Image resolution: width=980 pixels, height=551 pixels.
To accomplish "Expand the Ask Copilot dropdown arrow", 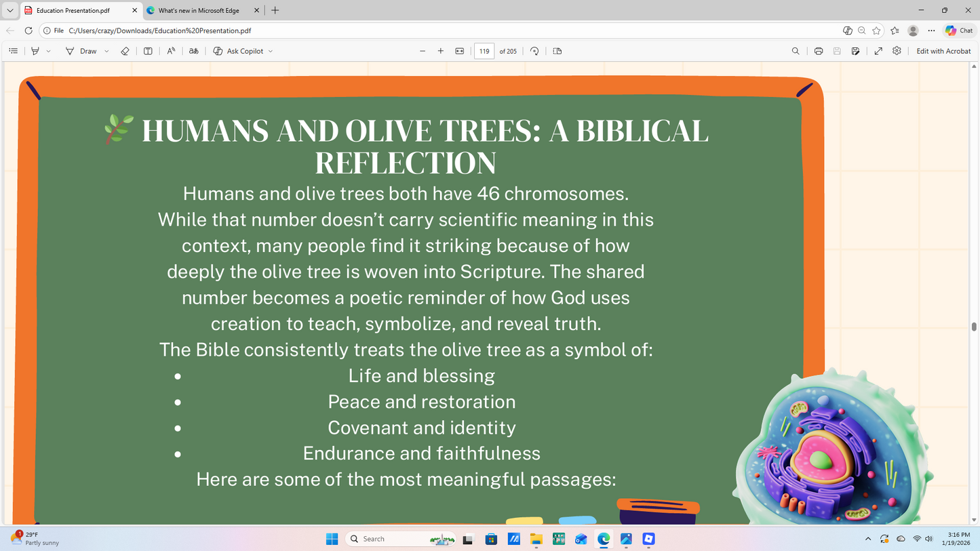I will (x=271, y=51).
